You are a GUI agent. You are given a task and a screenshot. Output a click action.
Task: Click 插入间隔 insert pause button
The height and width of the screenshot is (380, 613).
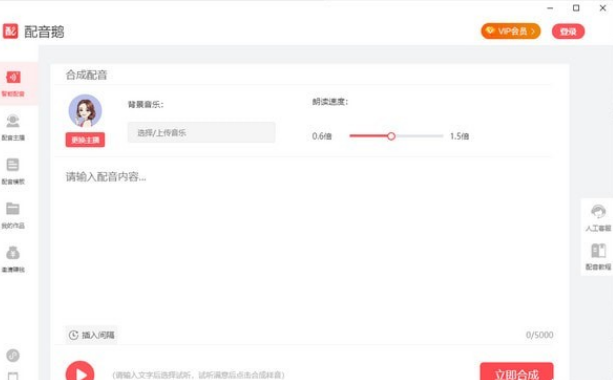(x=91, y=335)
